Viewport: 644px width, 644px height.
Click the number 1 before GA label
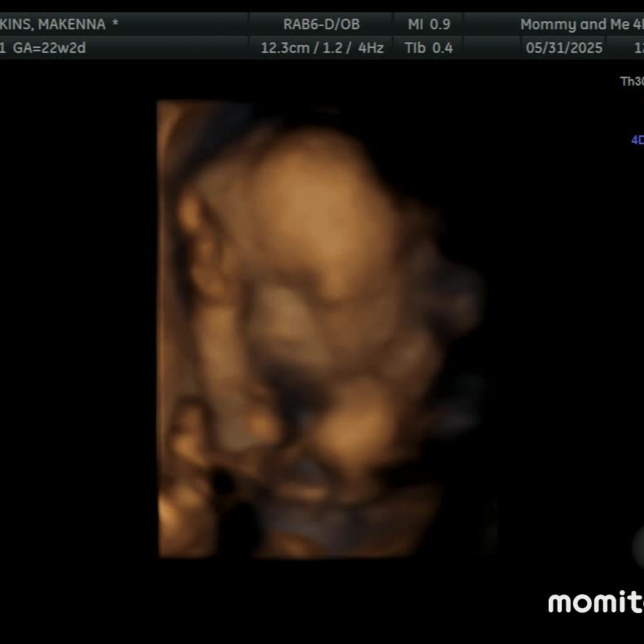(4, 48)
